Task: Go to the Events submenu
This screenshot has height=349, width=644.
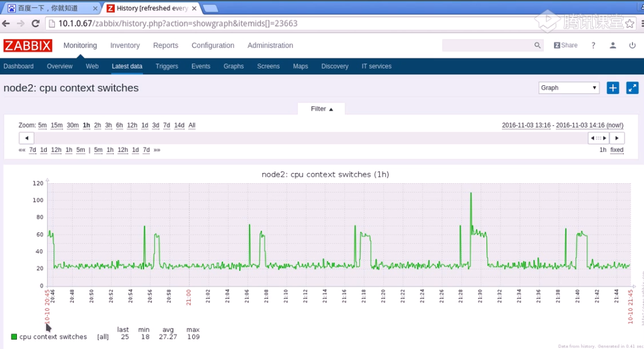Action: point(201,66)
